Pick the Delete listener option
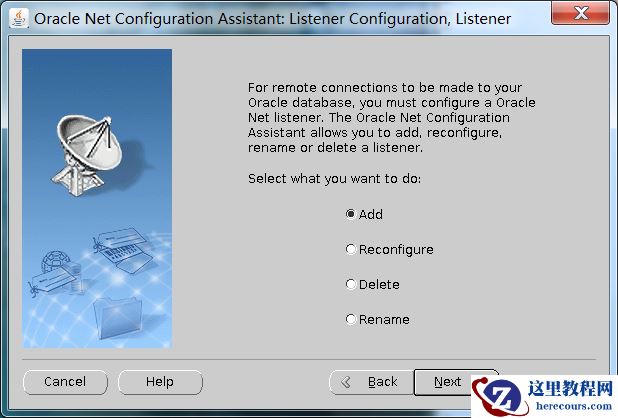618x418 pixels. pyautogui.click(x=372, y=284)
